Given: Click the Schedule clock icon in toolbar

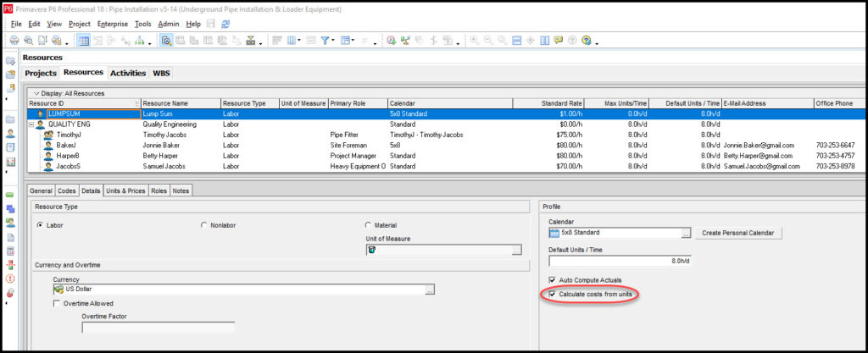Looking at the screenshot, I should coord(390,40).
